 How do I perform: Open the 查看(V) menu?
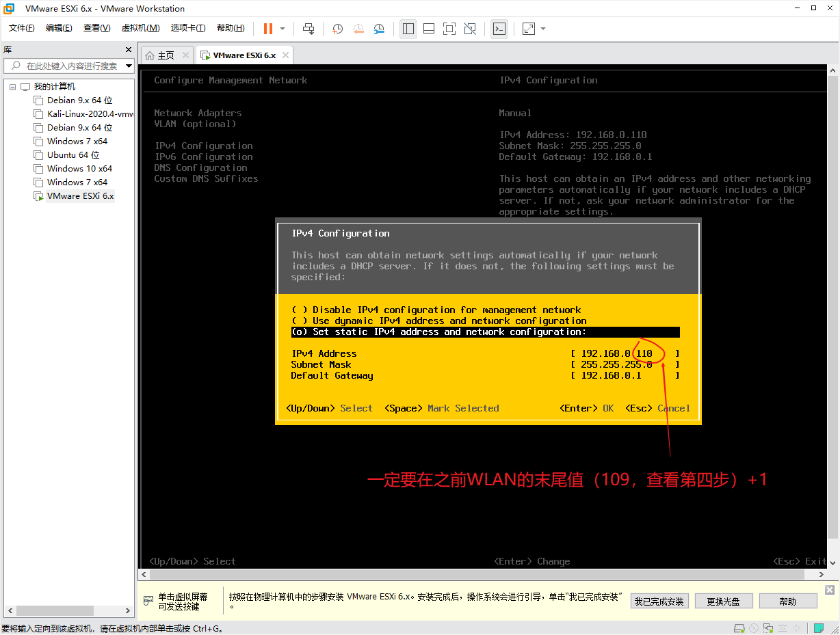pos(96,28)
